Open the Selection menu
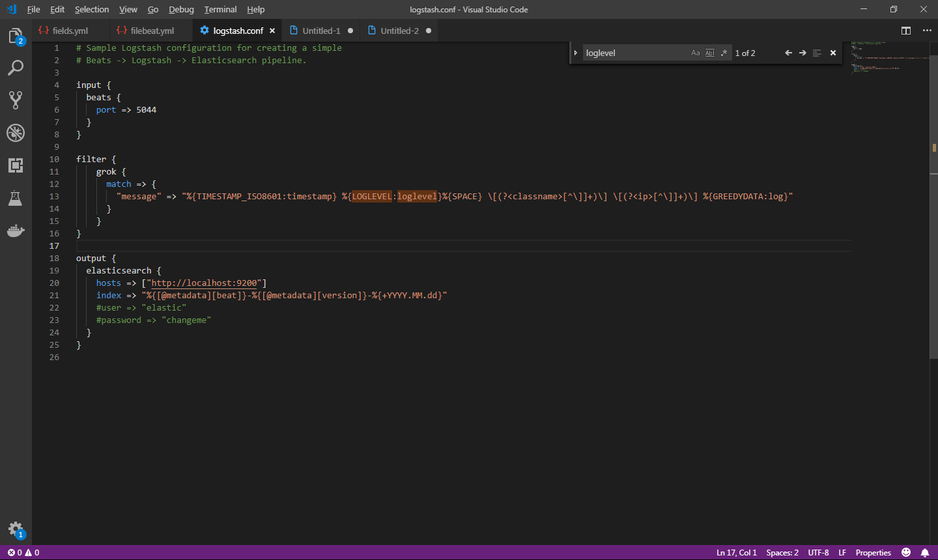Screen dimensions: 938x560 click(92, 9)
